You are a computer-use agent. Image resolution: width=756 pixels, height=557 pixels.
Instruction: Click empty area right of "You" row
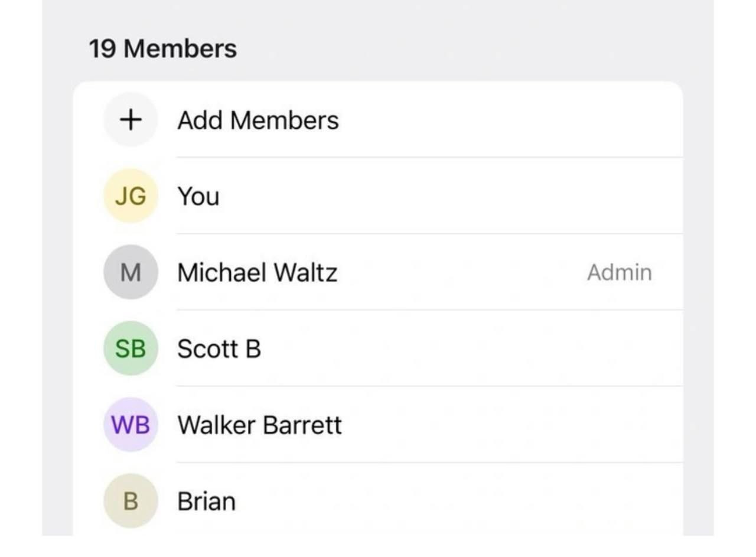449,197
